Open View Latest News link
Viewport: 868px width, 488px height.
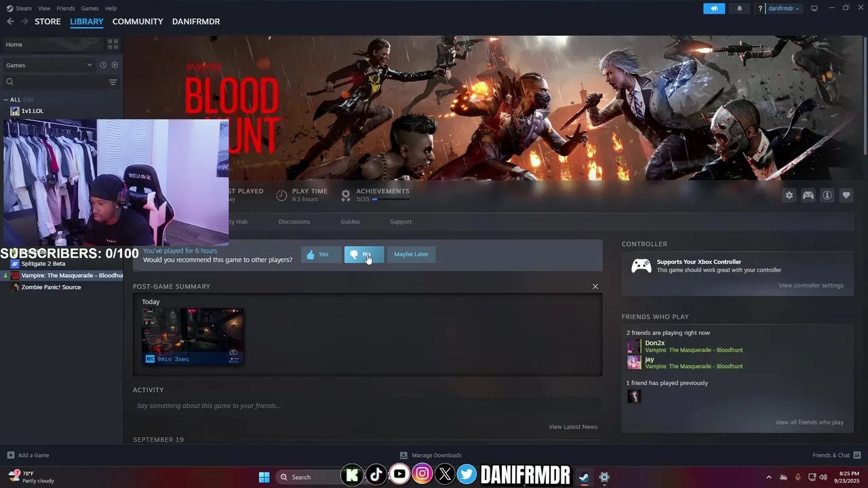(x=573, y=427)
